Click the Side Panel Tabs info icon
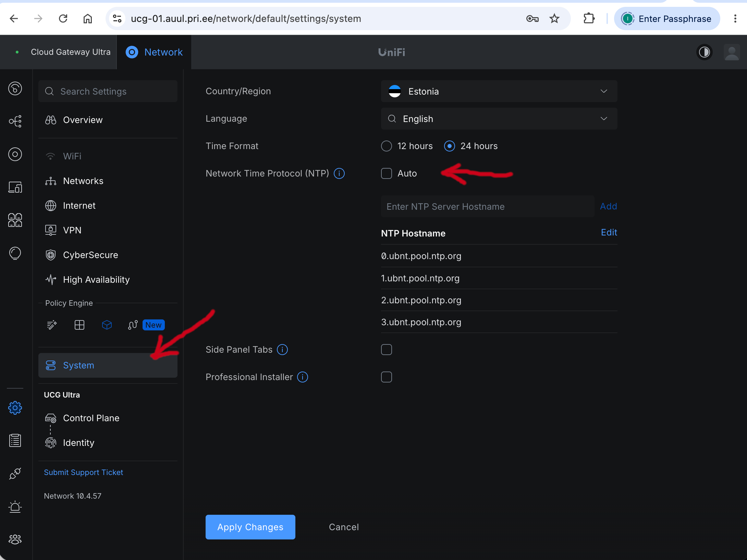The width and height of the screenshot is (747, 560). click(282, 350)
